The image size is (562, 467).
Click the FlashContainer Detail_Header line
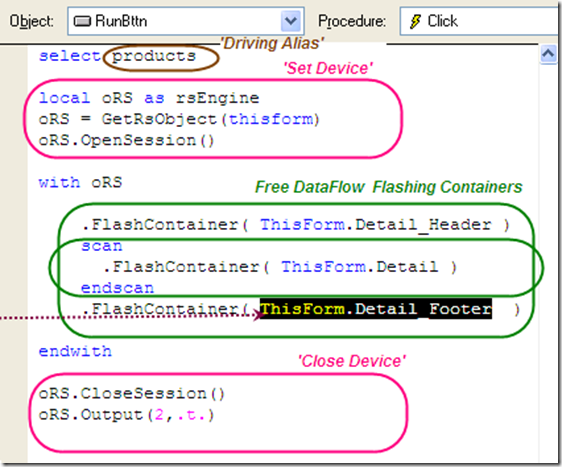296,225
